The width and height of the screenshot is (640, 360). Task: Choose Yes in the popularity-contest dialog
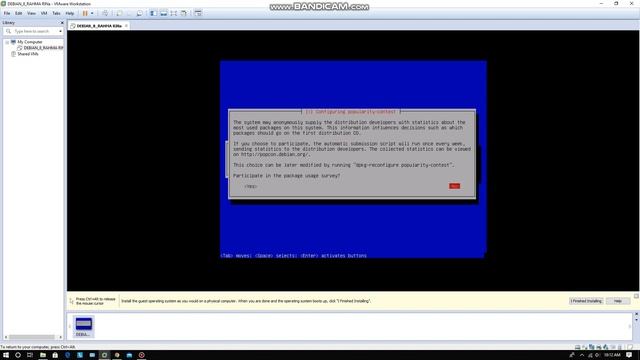click(250, 186)
